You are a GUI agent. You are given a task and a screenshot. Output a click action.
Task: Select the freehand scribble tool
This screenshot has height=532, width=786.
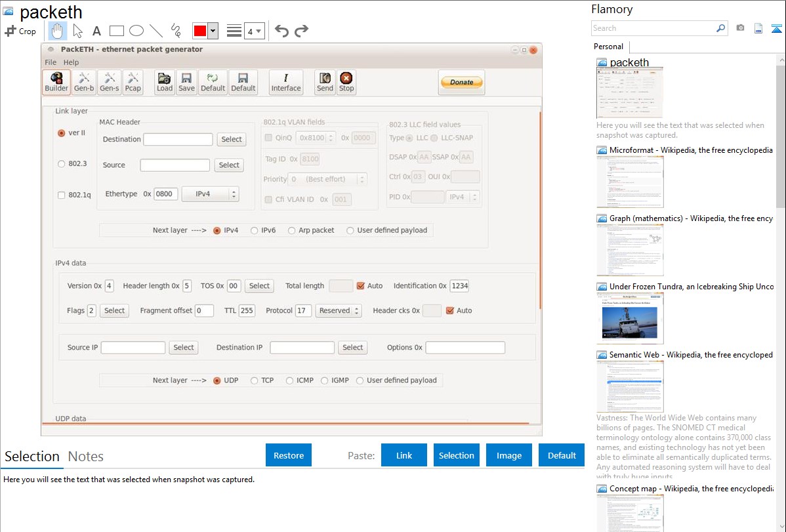point(176,31)
